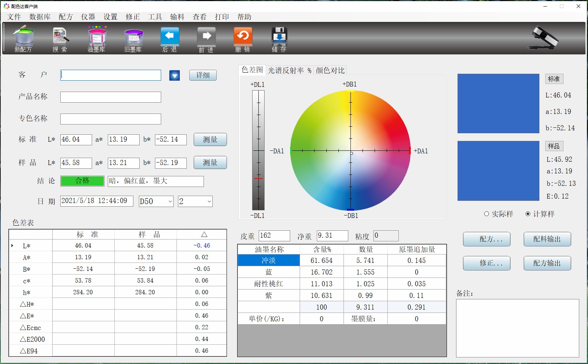Screen dimensions: 588x364
Task: Open the 数据库 menu
Action: [40, 17]
